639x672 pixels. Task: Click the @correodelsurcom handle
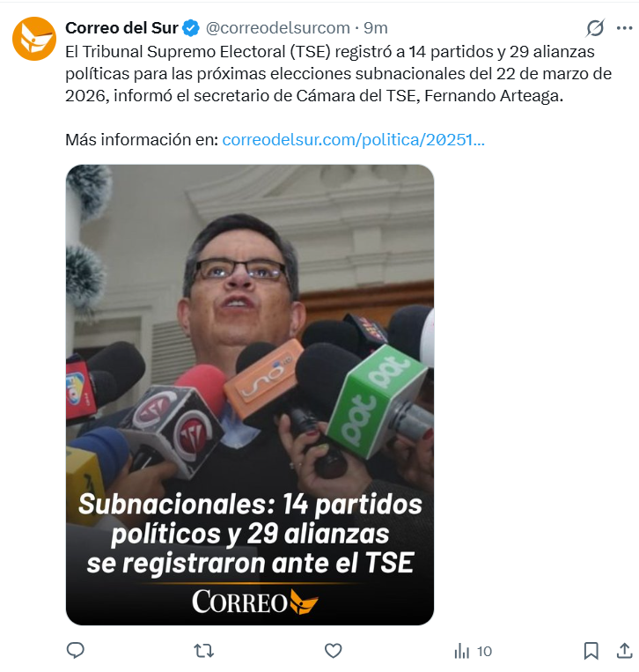pyautogui.click(x=277, y=28)
